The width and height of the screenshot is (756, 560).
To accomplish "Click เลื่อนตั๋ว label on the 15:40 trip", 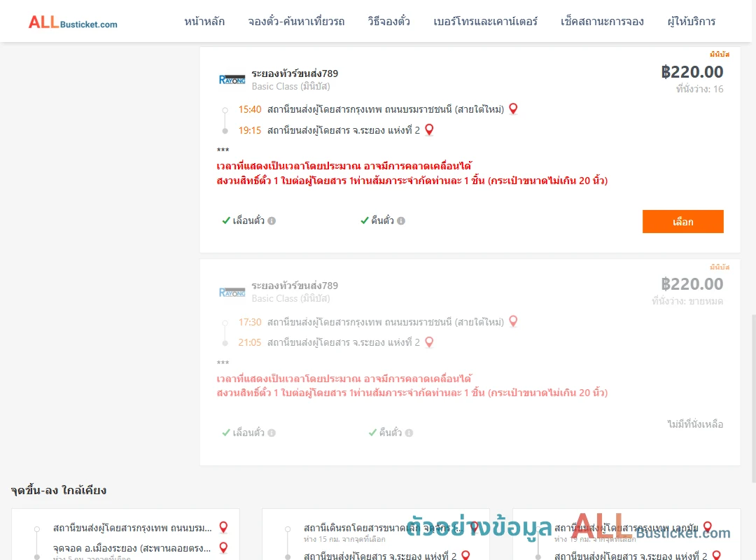I will tap(248, 220).
